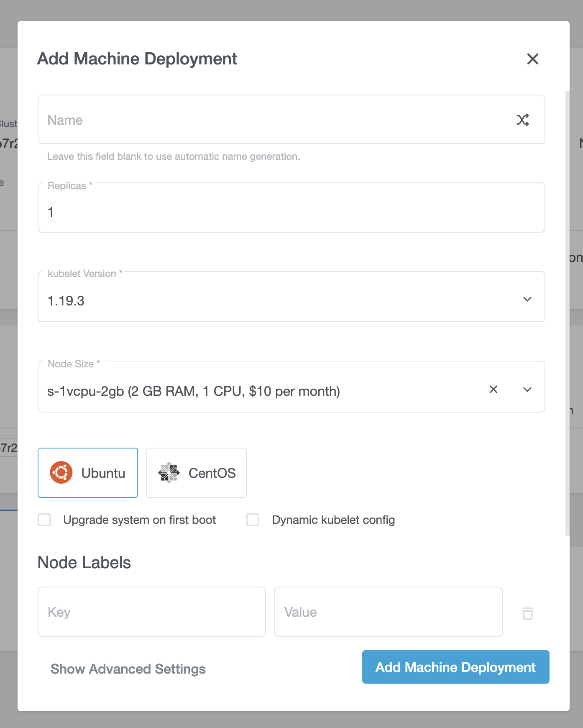This screenshot has width=583, height=728.
Task: Clear the selected Node Size with the X icon
Action: click(494, 390)
